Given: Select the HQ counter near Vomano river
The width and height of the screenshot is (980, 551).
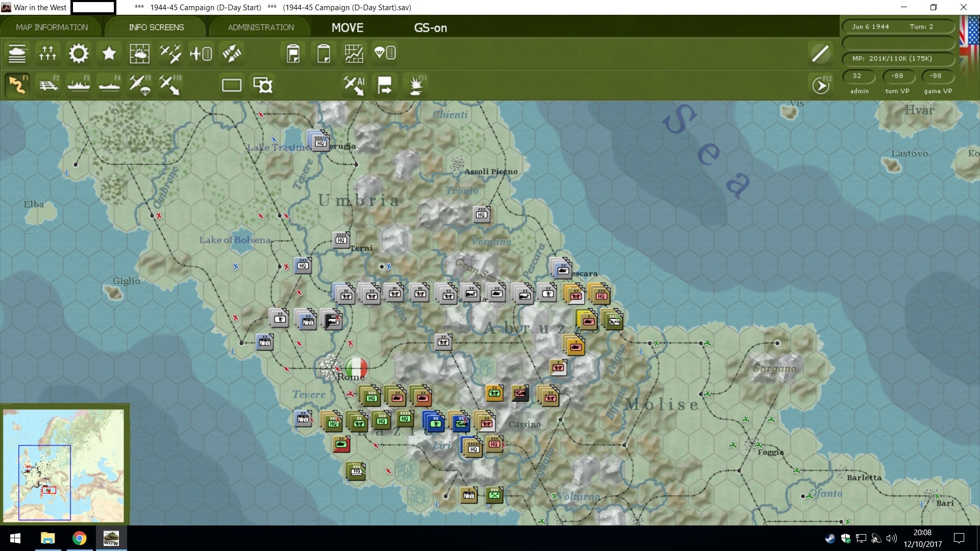Looking at the screenshot, I should pyautogui.click(x=481, y=214).
